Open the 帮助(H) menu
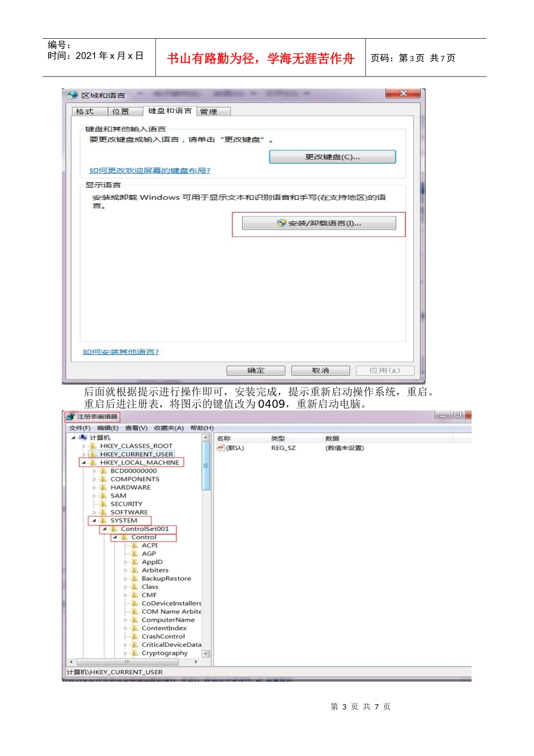Image resolution: width=534 pixels, height=756 pixels. (202, 428)
